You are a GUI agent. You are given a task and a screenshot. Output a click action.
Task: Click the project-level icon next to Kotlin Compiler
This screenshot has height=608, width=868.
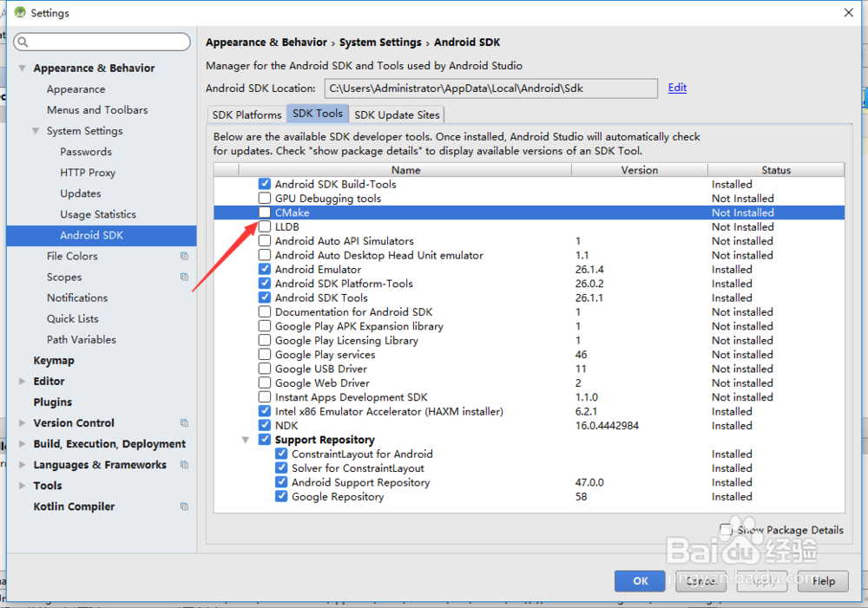[x=184, y=507]
